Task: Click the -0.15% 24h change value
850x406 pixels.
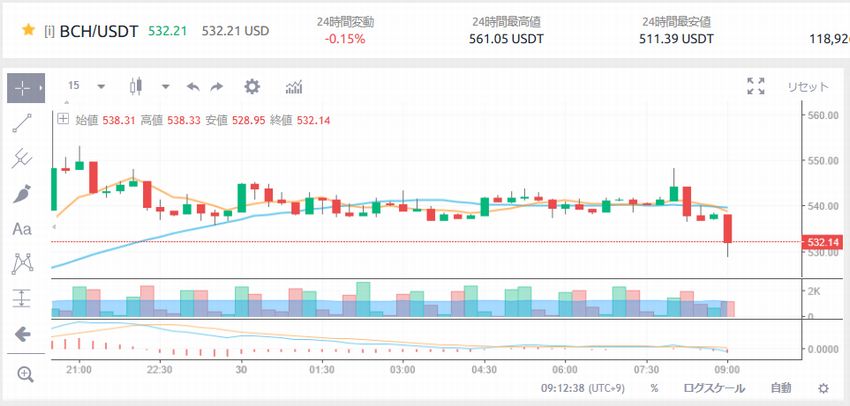Action: [345, 39]
